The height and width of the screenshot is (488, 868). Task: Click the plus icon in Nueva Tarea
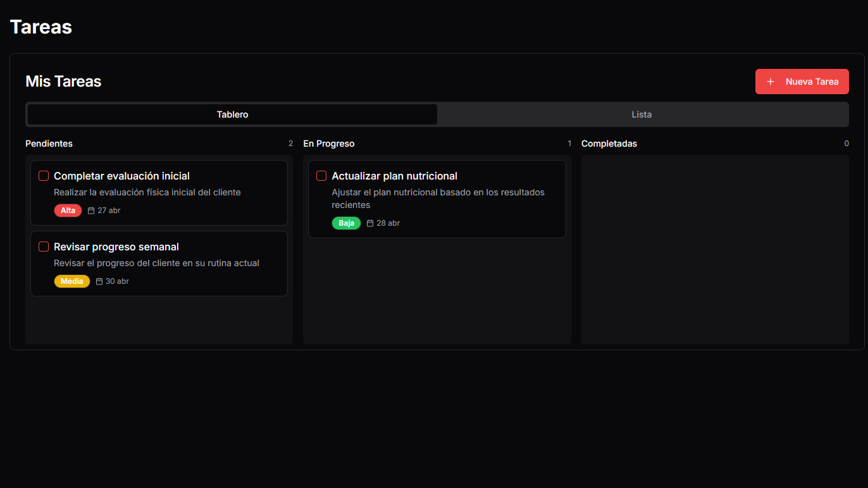[x=771, y=82]
